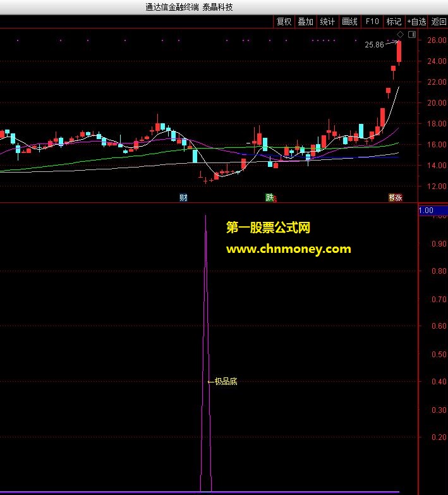The width and height of the screenshot is (448, 495).
Task: Click the tall red candlestick at 25.86
Action: click(399, 52)
